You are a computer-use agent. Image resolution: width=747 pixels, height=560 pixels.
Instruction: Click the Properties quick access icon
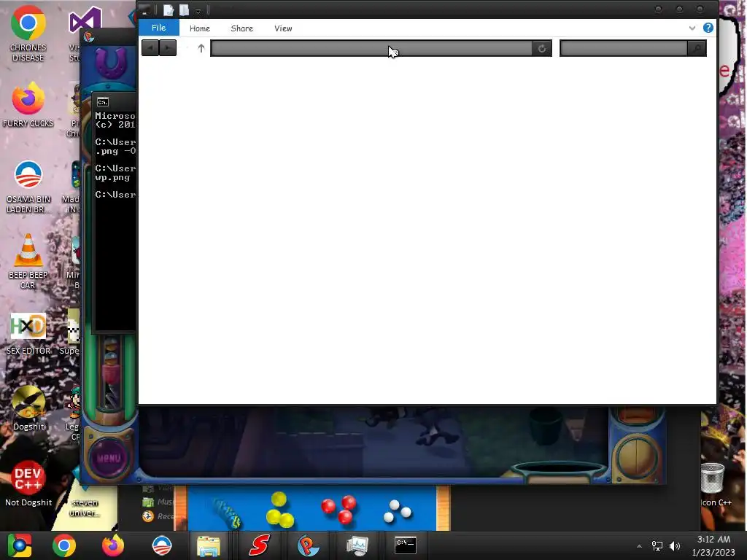[169, 10]
